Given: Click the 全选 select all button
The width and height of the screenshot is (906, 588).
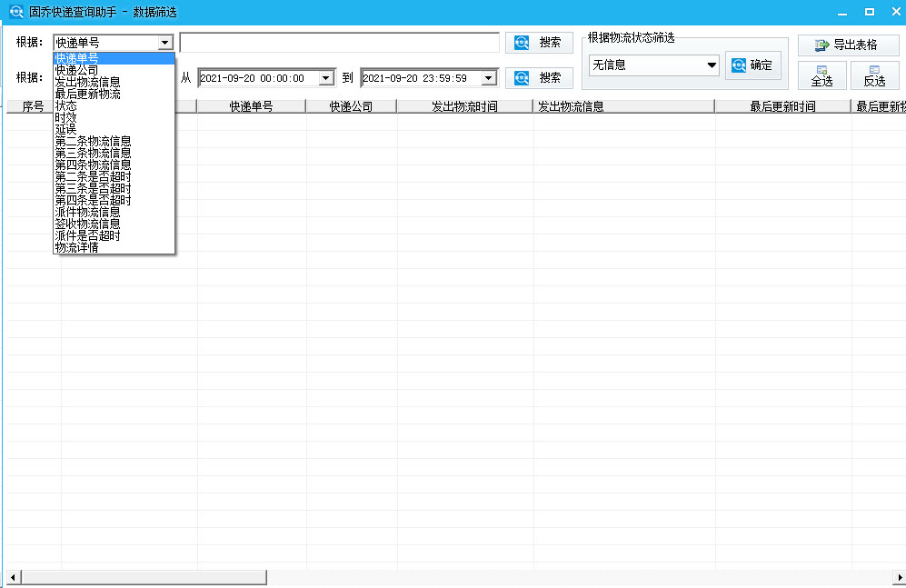Looking at the screenshot, I should pos(821,75).
